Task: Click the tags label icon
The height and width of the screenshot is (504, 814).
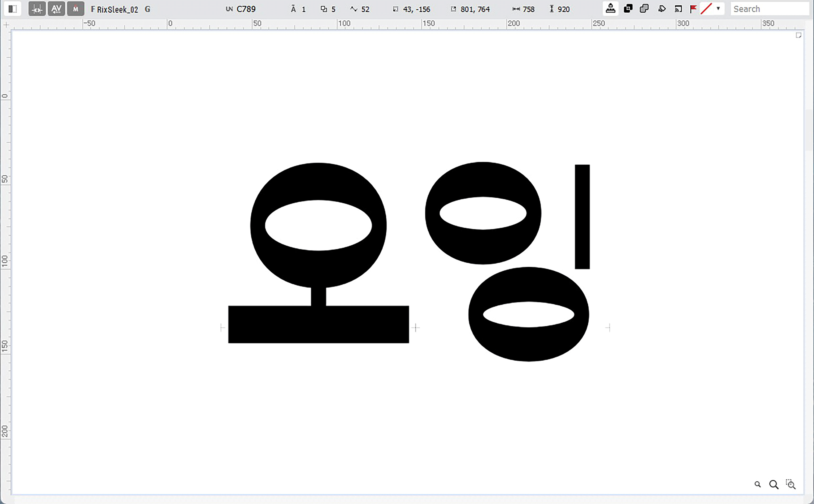Action: tap(662, 9)
